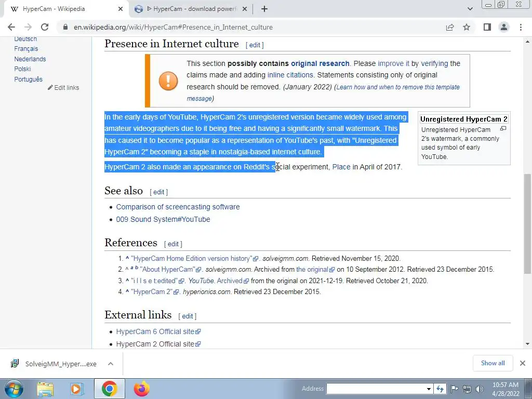Screen dimensions: 532x399
Task: Open the Place link
Action: [x=341, y=167]
